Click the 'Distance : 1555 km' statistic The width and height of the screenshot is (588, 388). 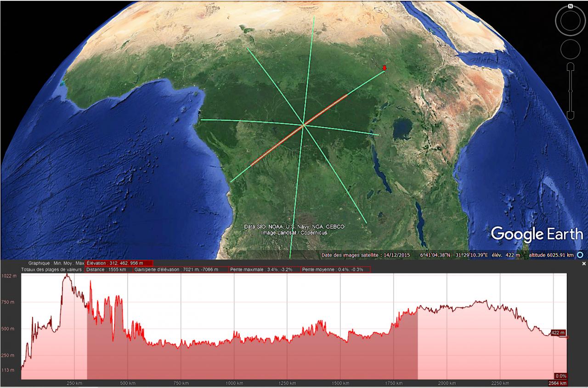tap(108, 270)
